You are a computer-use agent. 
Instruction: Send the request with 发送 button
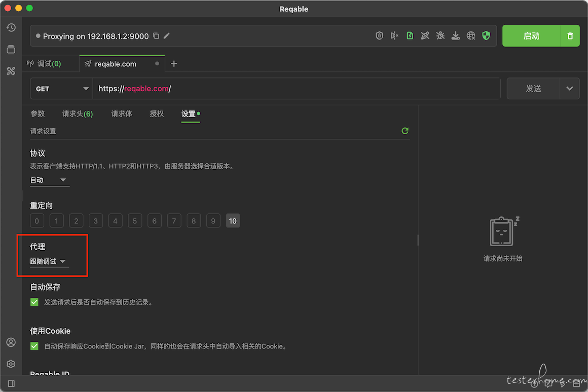(x=533, y=89)
